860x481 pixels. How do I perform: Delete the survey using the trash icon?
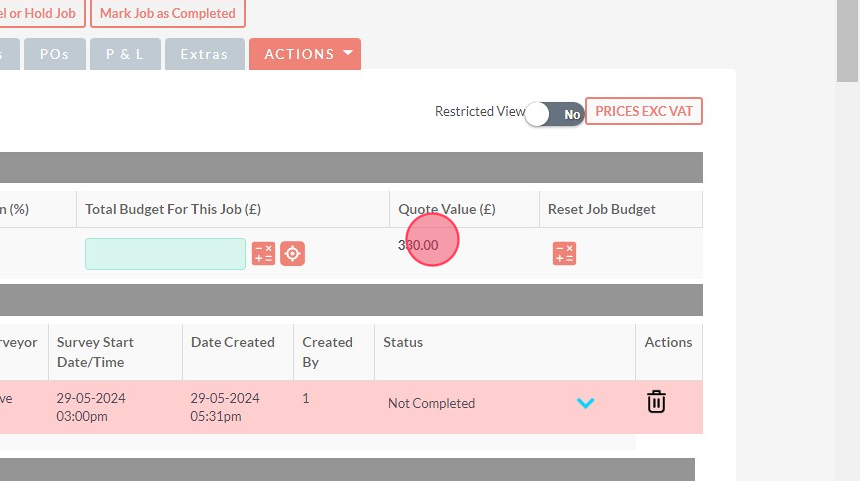(x=656, y=402)
